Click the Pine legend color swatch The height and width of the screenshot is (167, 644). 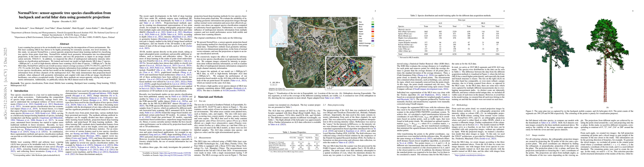pos(373,22)
